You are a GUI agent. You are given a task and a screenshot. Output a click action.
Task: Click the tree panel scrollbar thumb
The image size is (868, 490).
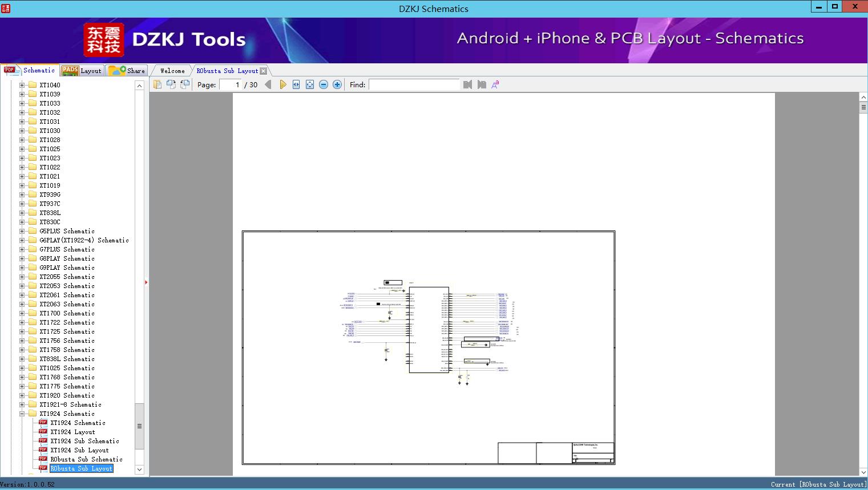139,426
